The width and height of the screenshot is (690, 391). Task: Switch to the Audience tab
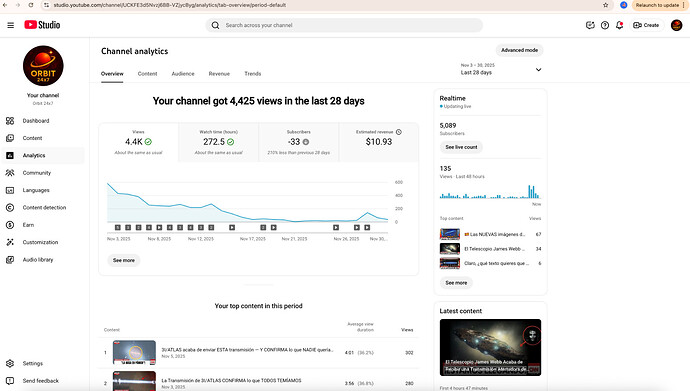click(183, 74)
